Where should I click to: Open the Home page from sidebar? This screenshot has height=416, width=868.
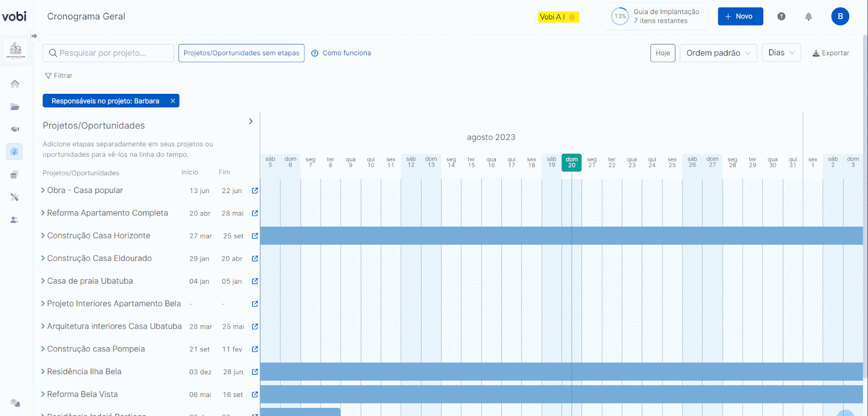(x=15, y=84)
